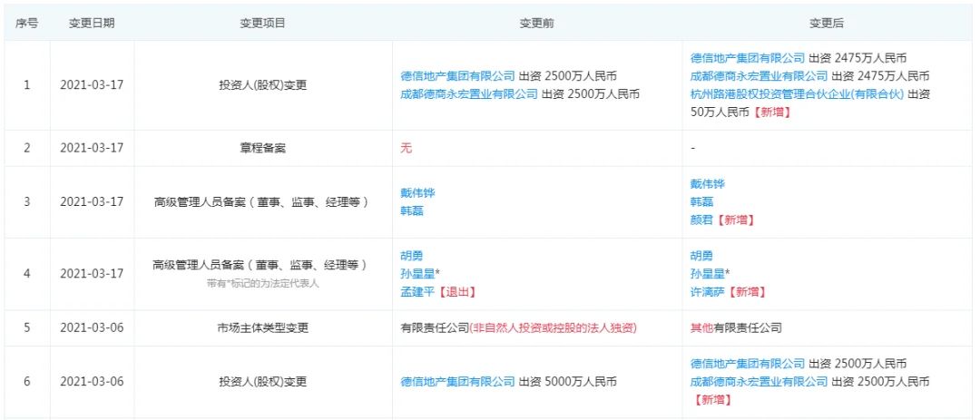The width and height of the screenshot is (980, 420).
Task: Open 孟建平 person link marked 退出
Action: (x=417, y=292)
